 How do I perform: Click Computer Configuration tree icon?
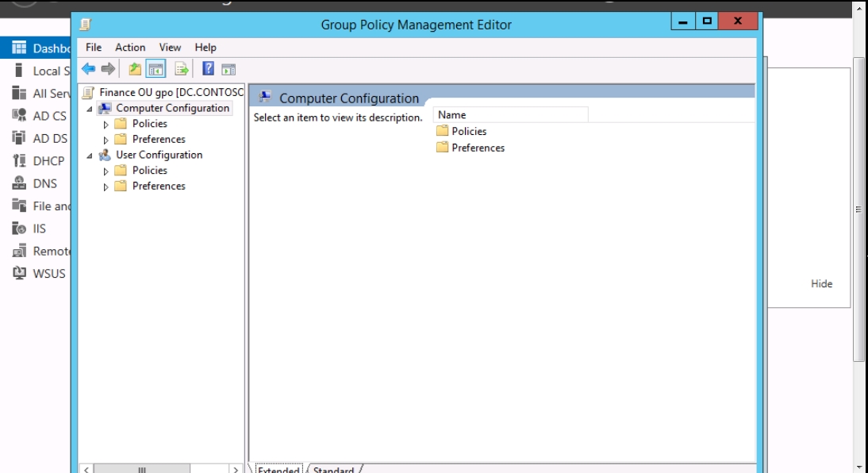click(x=105, y=108)
